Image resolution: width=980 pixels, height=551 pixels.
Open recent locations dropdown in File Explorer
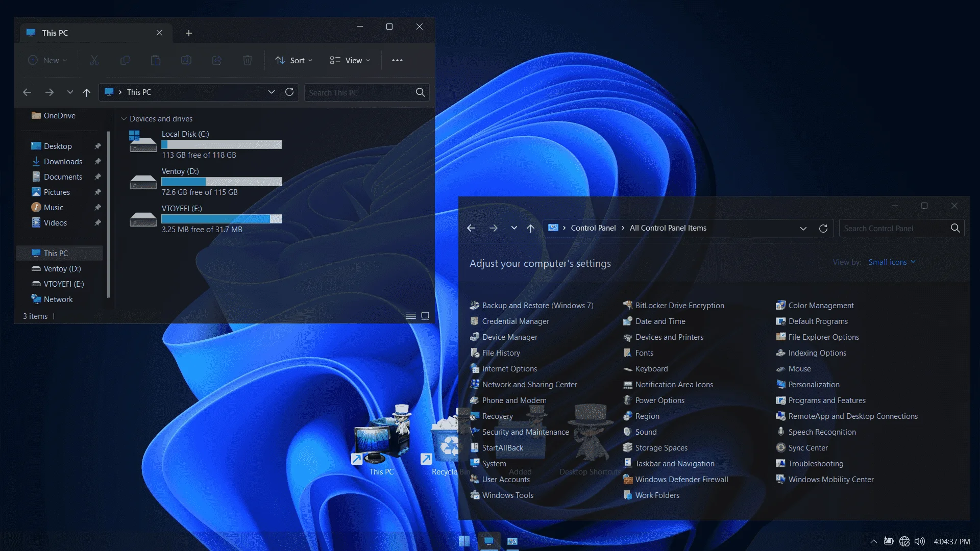click(70, 92)
